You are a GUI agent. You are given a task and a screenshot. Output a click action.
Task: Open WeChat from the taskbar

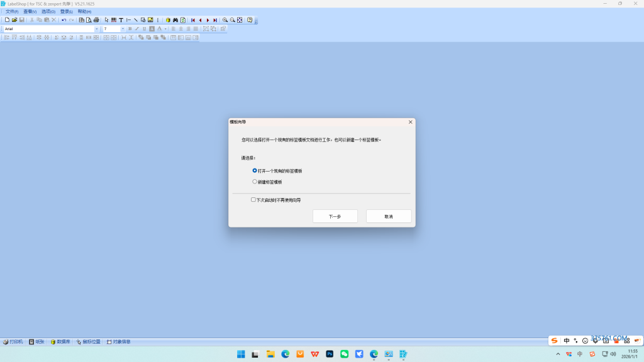point(344,354)
